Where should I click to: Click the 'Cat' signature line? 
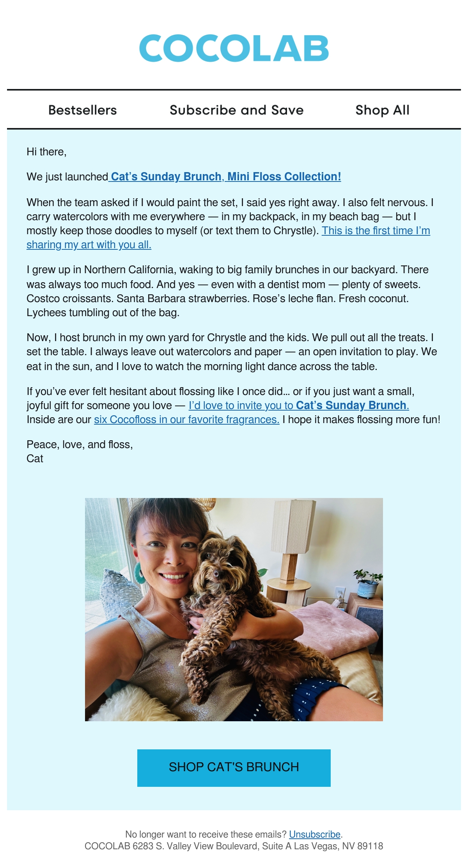35,459
